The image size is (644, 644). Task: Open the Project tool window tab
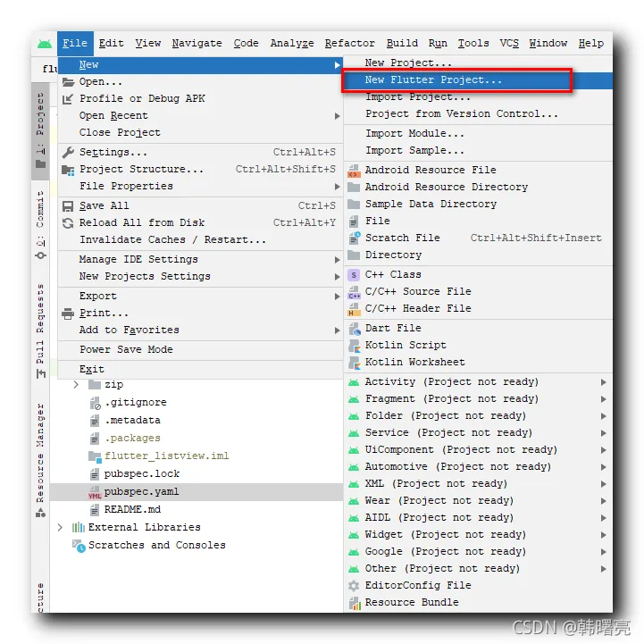(40, 130)
